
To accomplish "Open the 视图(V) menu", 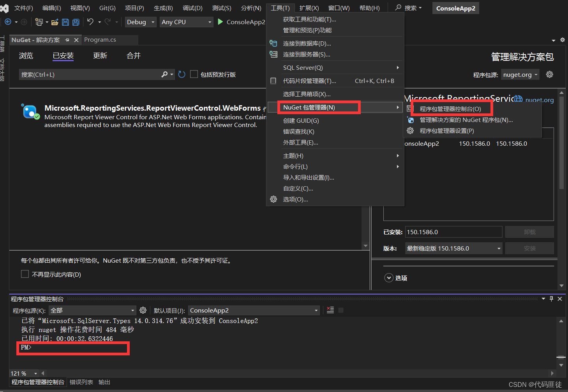I will [80, 8].
